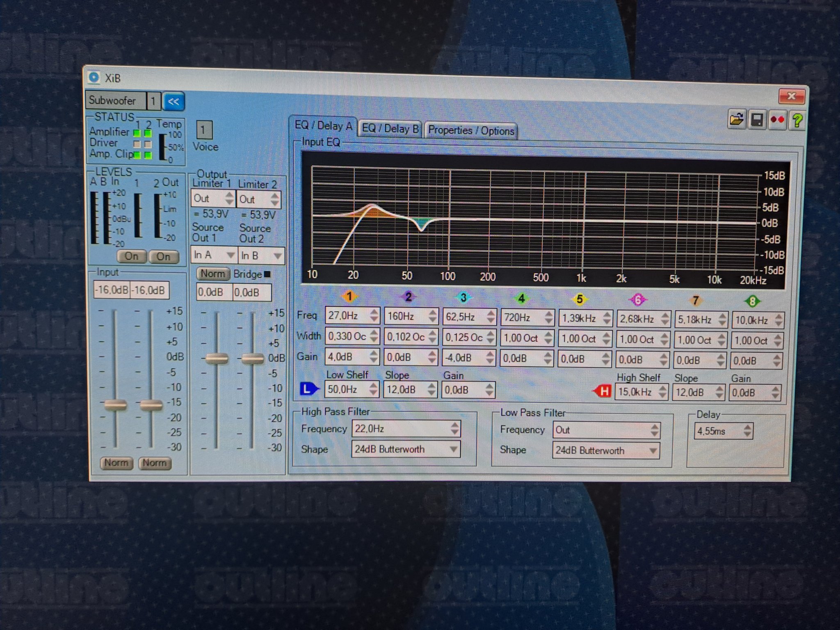Select EQ band 7 tan marker
840x630 pixels.
tap(695, 301)
